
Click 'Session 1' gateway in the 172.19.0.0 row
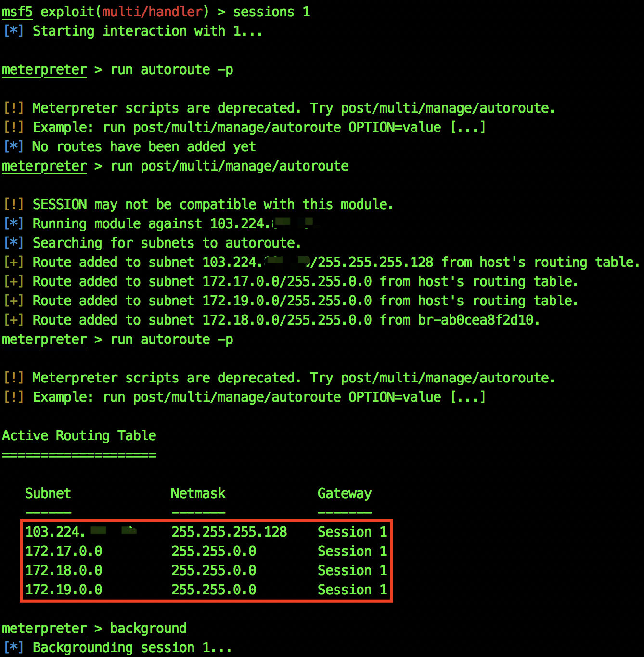pos(352,590)
